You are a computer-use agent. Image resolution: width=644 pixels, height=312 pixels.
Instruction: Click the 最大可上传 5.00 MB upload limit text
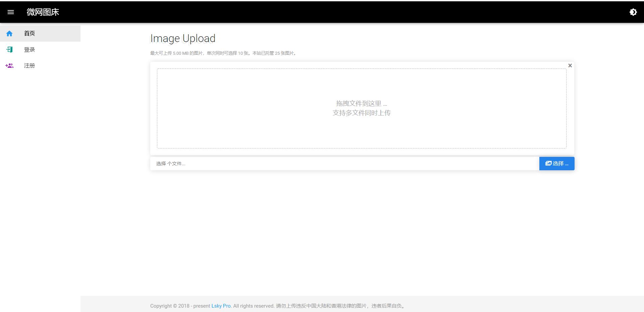pos(223,53)
